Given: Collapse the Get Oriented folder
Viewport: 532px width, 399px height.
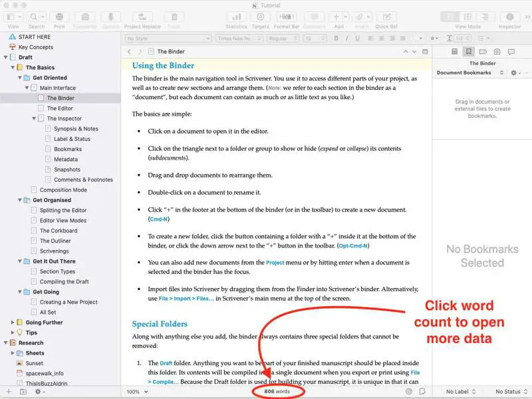Looking at the screenshot, I should tap(20, 78).
